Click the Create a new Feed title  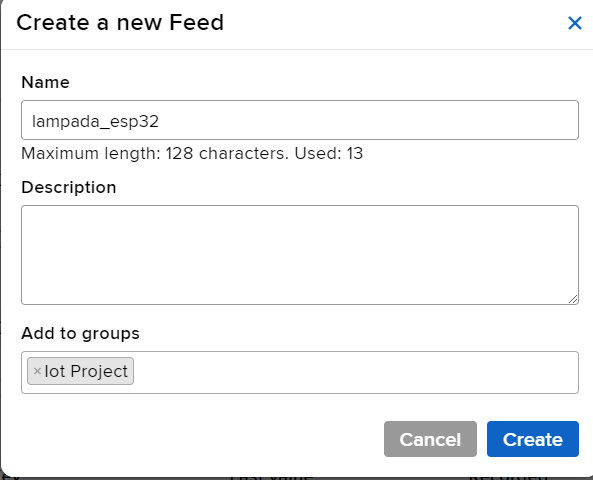pos(120,22)
